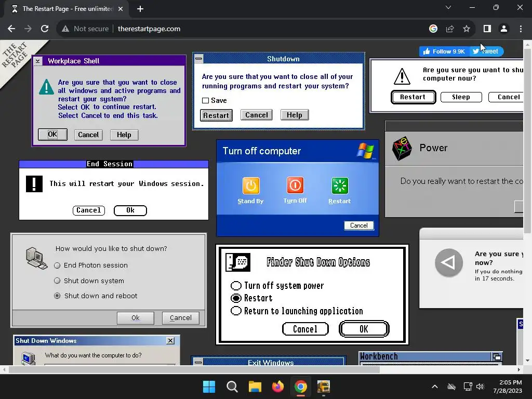
Task: Open the tab search dropdown arrow
Action: coord(448,7)
